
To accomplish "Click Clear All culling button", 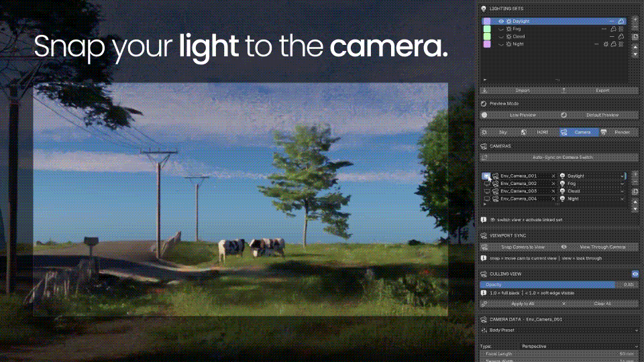I will point(599,304).
